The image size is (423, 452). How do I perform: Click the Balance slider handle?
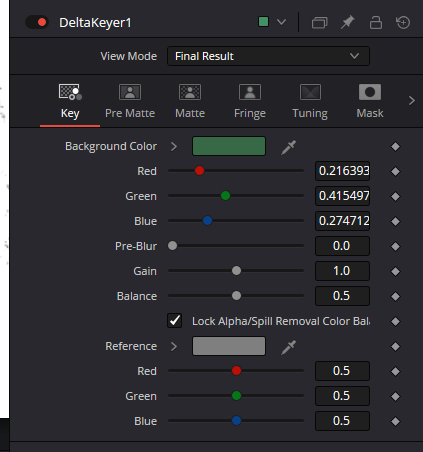(236, 296)
